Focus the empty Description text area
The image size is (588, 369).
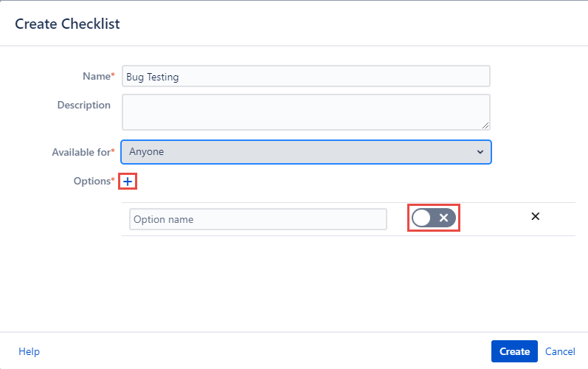point(305,111)
